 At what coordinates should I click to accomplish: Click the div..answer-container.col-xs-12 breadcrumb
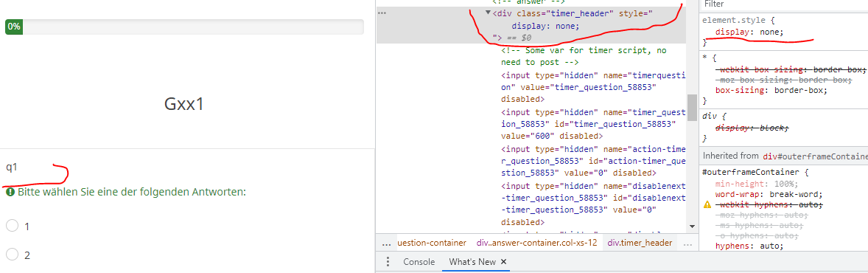536,243
